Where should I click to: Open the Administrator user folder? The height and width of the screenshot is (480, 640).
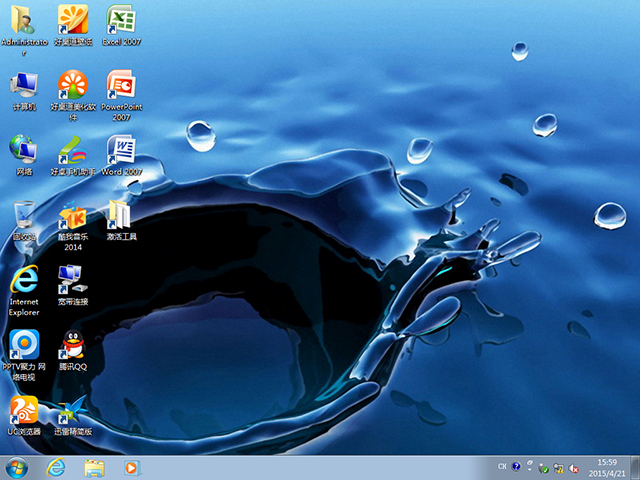[x=24, y=20]
